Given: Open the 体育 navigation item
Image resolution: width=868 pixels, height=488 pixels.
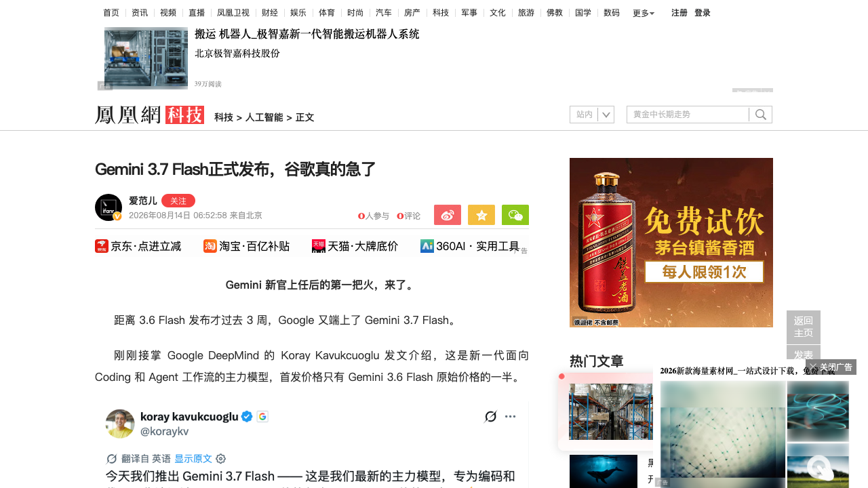Looking at the screenshot, I should [327, 12].
